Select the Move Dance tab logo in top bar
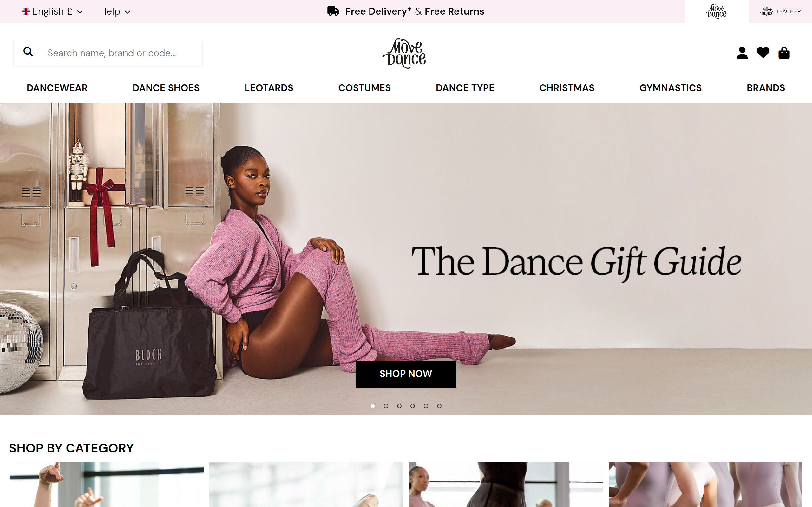Screen dimensions: 812x507 click(x=717, y=11)
